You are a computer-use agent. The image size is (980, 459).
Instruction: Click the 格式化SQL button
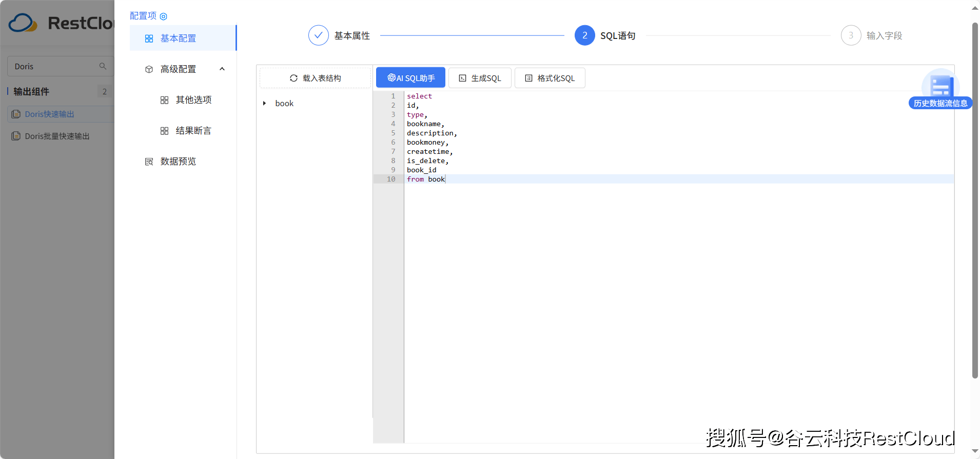pyautogui.click(x=550, y=78)
